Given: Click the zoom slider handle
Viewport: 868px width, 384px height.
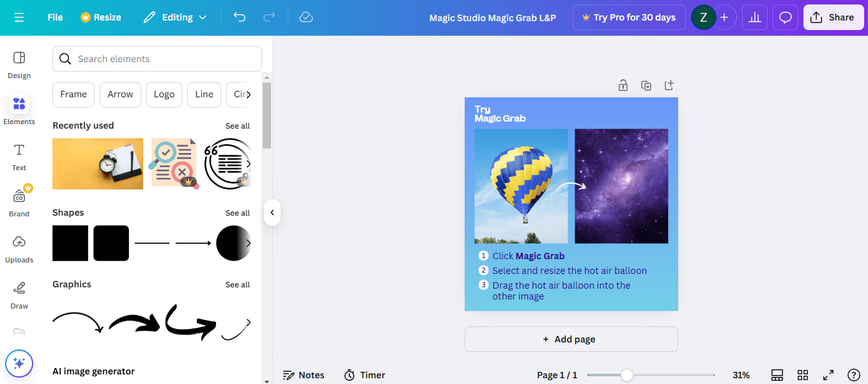Looking at the screenshot, I should point(627,375).
